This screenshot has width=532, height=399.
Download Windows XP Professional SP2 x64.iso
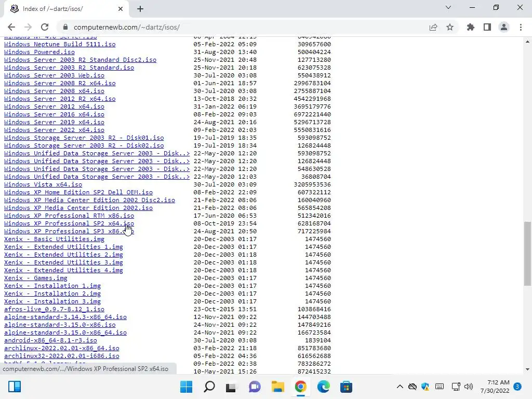pos(69,223)
